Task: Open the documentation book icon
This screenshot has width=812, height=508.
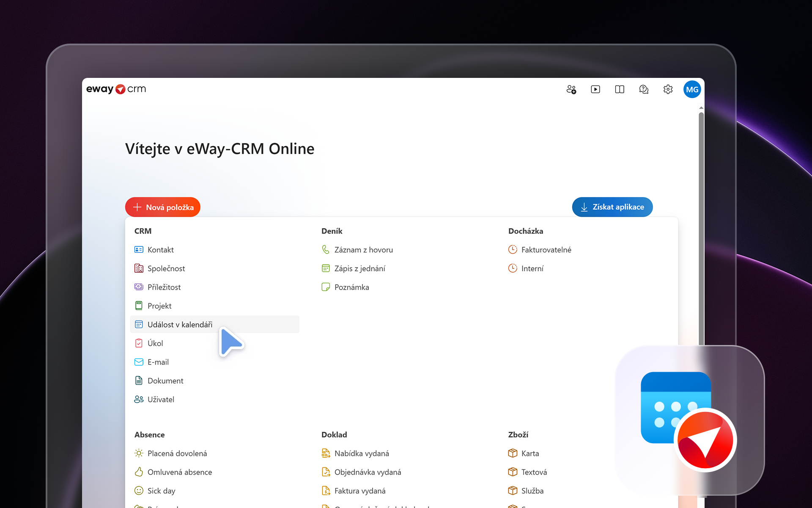Action: (x=620, y=89)
